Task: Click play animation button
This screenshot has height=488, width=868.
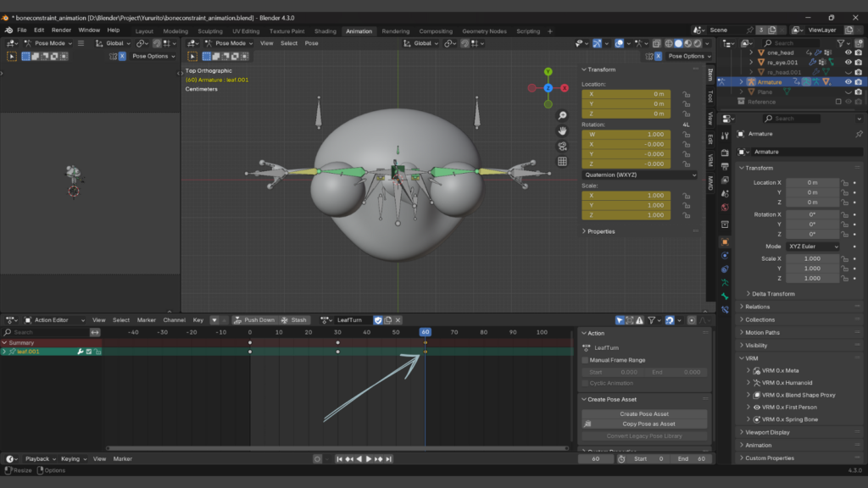Action: click(369, 458)
